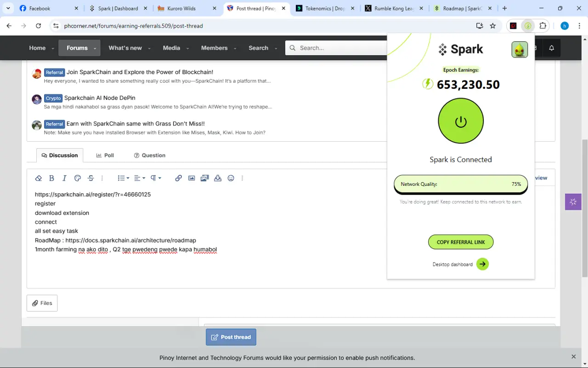Image resolution: width=588 pixels, height=368 pixels.
Task: Switch to Kuroro Wilds browser tab
Action: pos(187,8)
